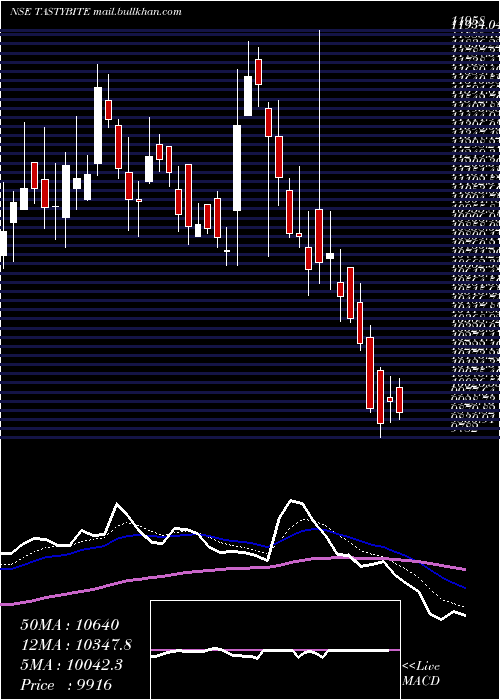The image size is (500, 700).
Task: Select the 5MA : 10042.3 readout
Action: (x=72, y=664)
